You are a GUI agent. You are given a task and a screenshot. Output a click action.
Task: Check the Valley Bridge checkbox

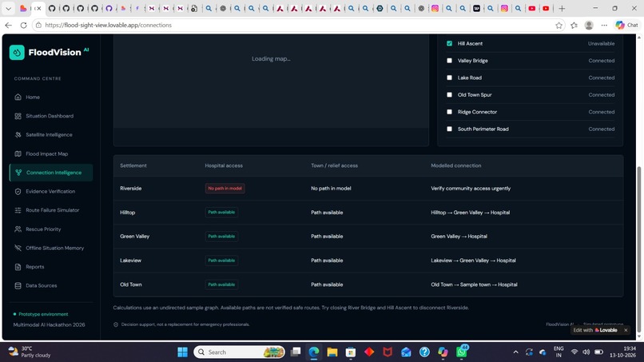click(x=449, y=61)
